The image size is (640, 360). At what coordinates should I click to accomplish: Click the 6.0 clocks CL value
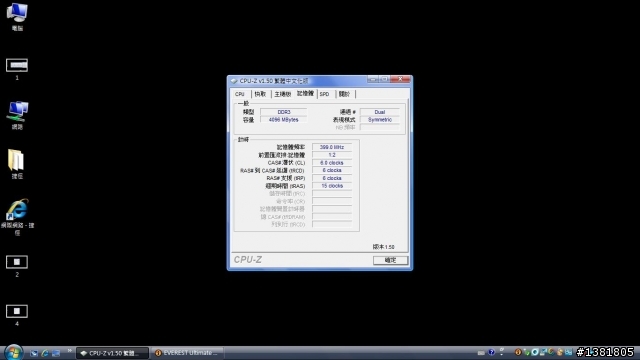(332, 162)
